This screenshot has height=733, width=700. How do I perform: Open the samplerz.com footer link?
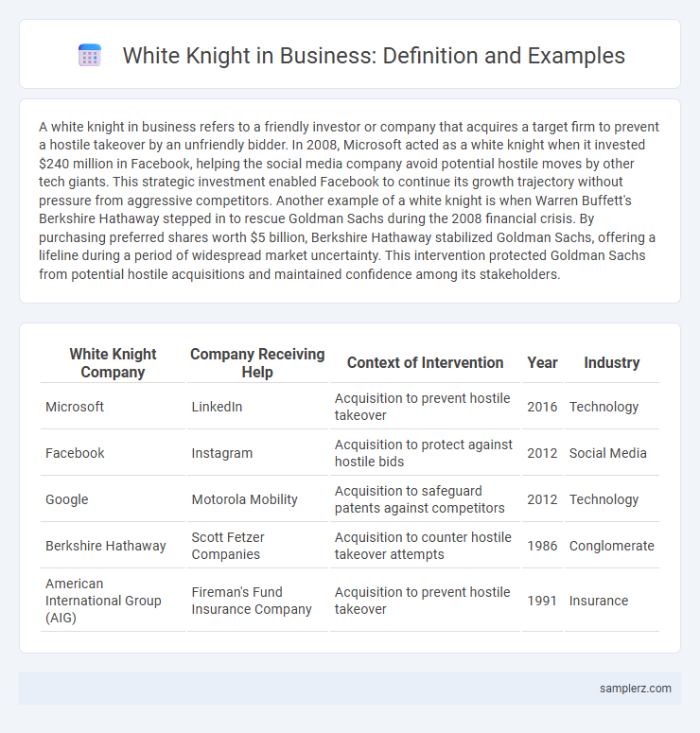tap(635, 689)
